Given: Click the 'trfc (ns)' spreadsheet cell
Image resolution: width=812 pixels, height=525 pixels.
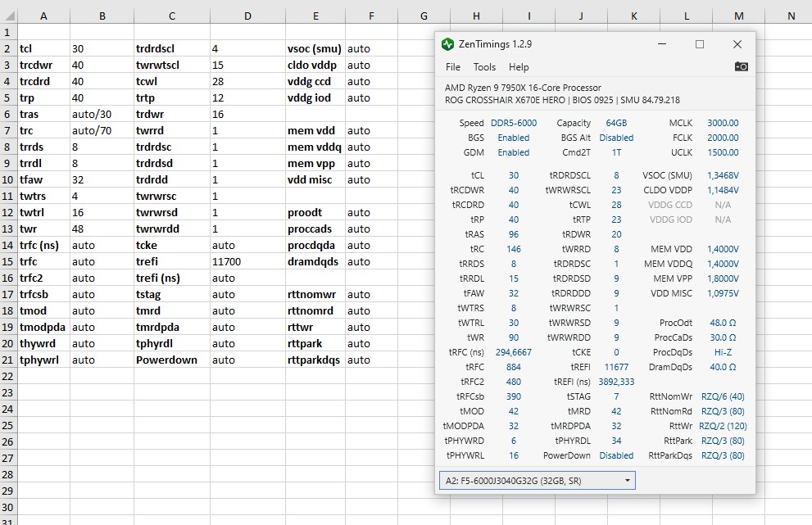Looking at the screenshot, I should [43, 246].
